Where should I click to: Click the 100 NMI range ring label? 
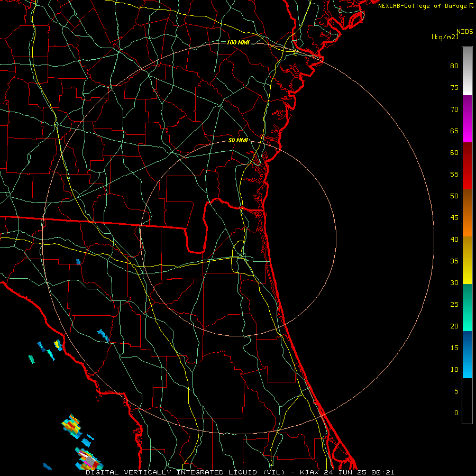239,42
